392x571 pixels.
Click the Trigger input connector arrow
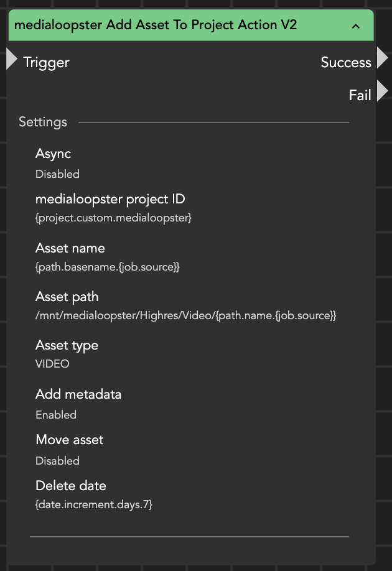12,59
